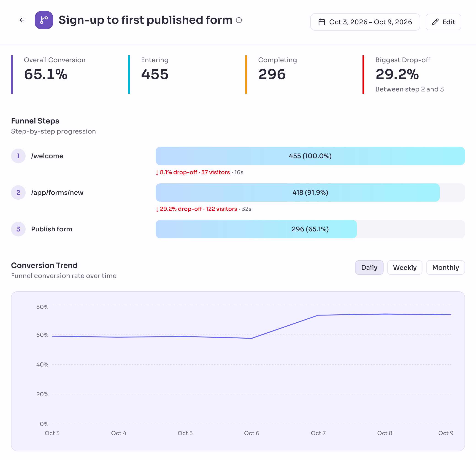
Task: Click the 16s time text under step 1
Action: [239, 172]
